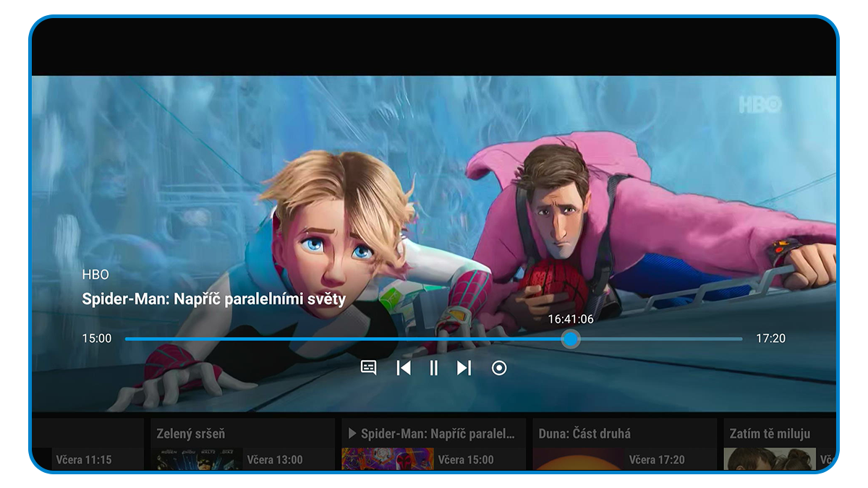This screenshot has height=488, width=868.
Task: Click the 16:41:06 current time label
Action: 571,319
